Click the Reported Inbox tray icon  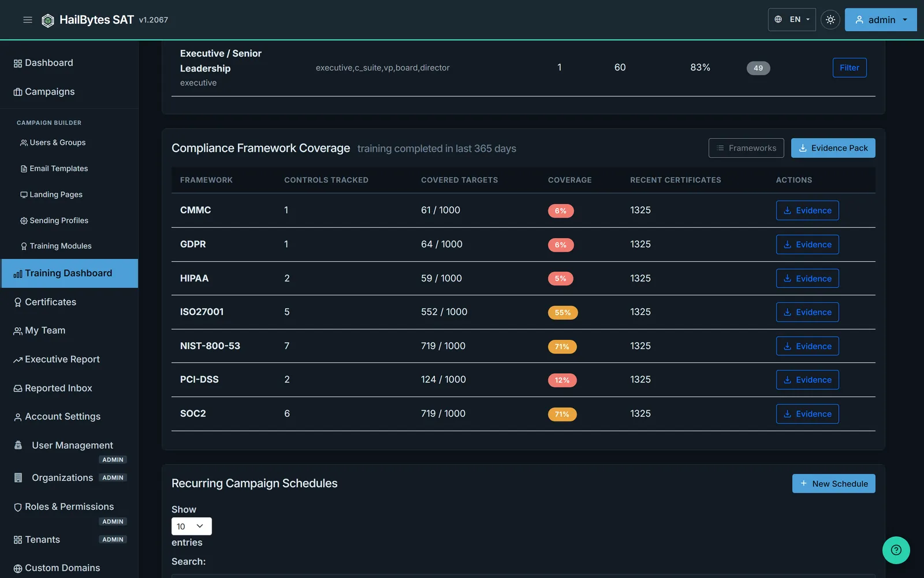pyautogui.click(x=18, y=388)
